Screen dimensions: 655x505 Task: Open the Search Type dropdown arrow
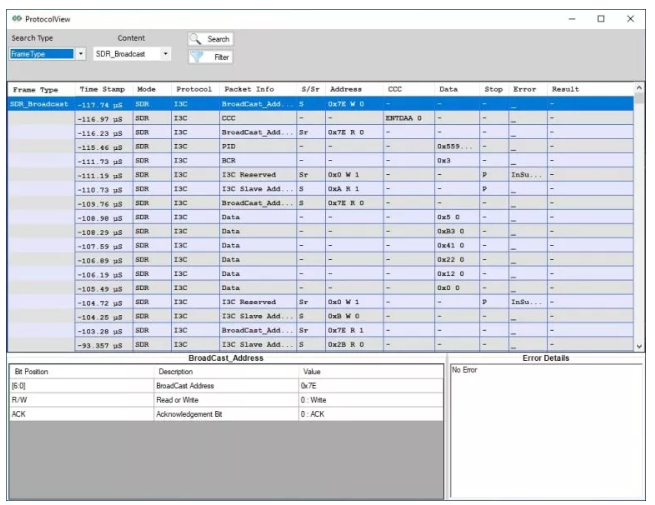point(81,54)
